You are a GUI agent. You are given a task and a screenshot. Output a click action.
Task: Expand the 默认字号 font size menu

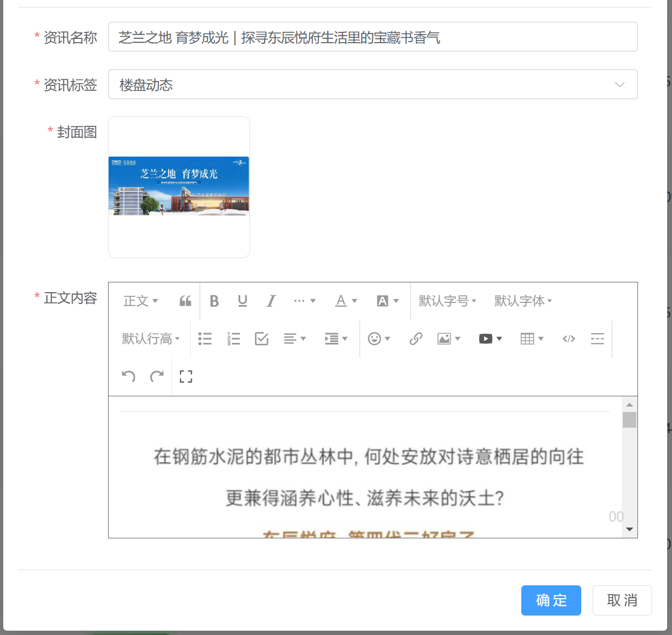coord(447,301)
